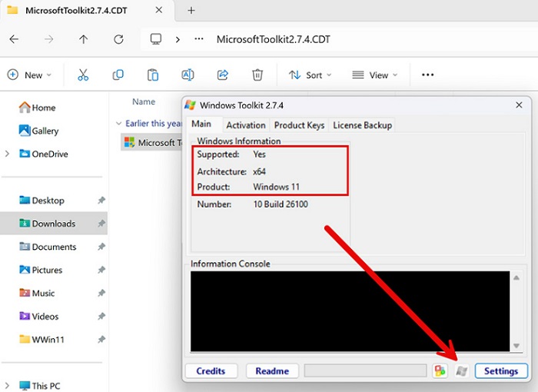Click the Forward navigation arrow
Screen dimensions: 538x392
click(48, 39)
